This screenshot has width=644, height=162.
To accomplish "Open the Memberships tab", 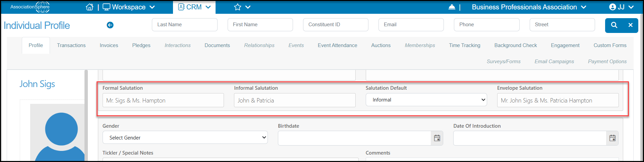I will 420,45.
